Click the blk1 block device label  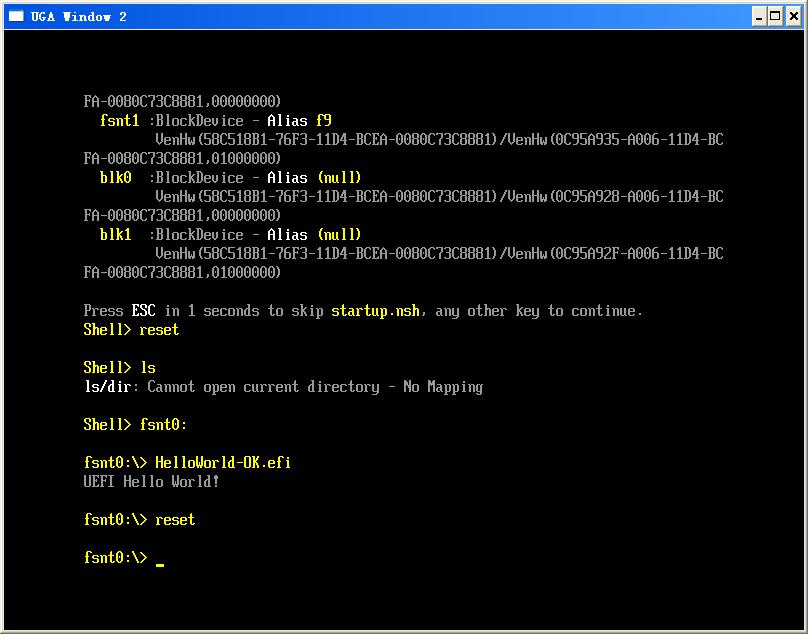coord(115,235)
